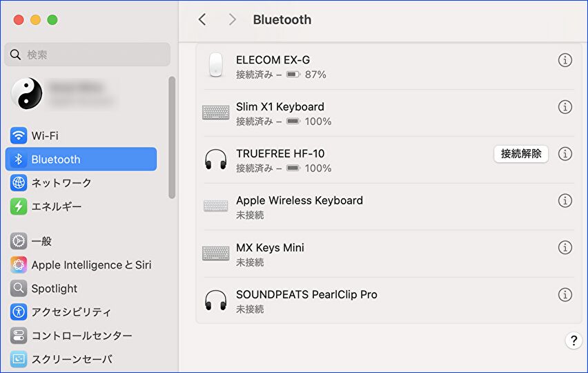
Task: Select the SOUNDPEATS PearlClip Pro device row
Action: tap(373, 301)
